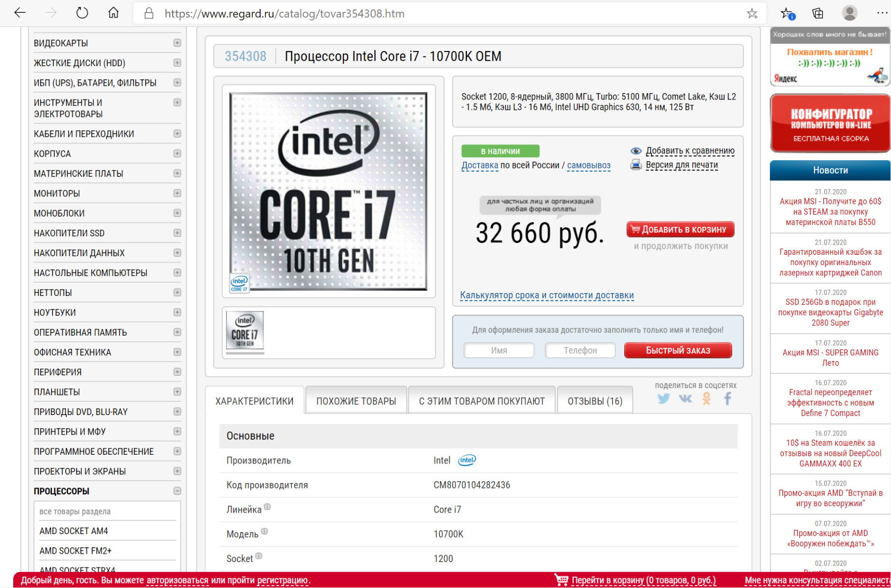
Task: Click the browser forward arrow
Action: point(51,13)
